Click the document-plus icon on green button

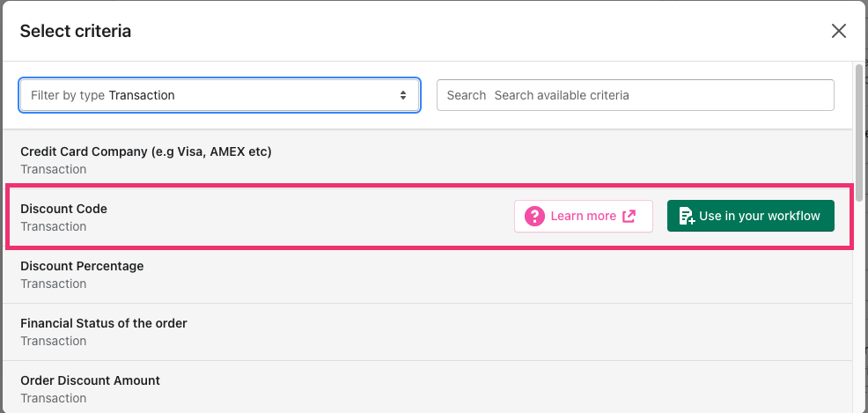(x=687, y=216)
